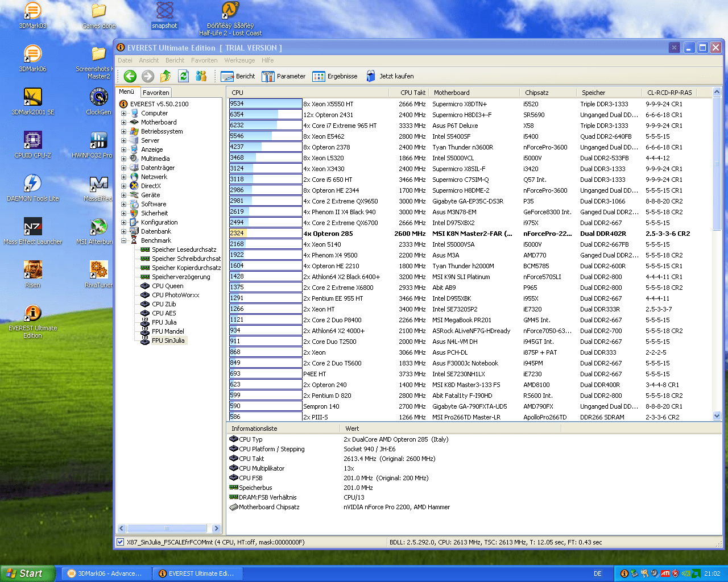Select CPU Queen benchmark in the tree

167,286
